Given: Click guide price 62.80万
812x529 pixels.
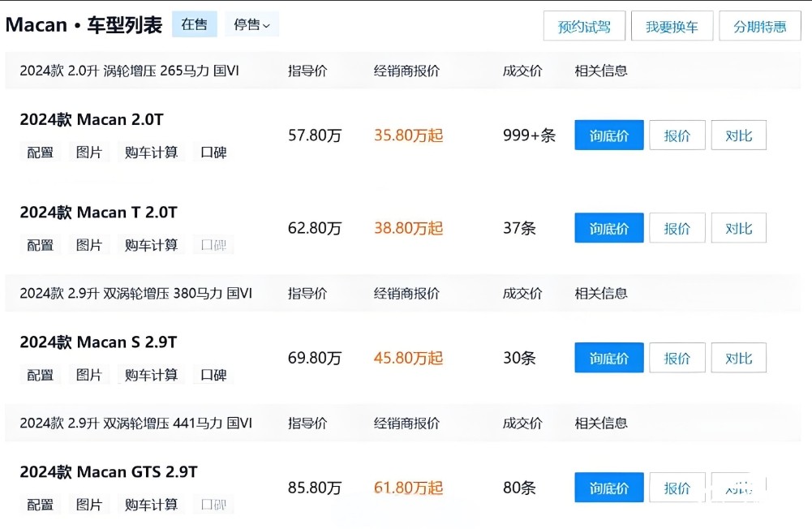Looking at the screenshot, I should point(315,228).
